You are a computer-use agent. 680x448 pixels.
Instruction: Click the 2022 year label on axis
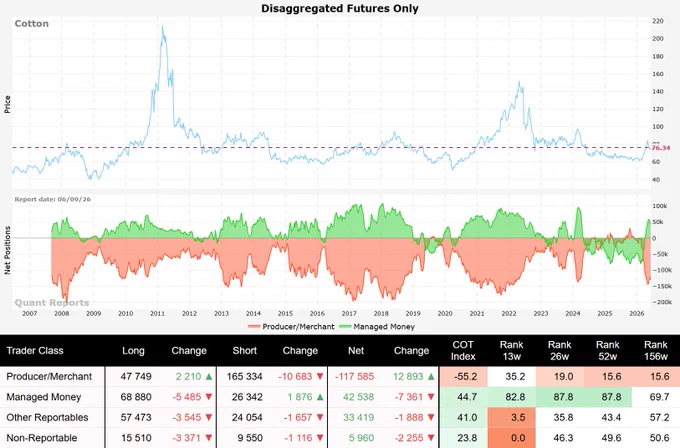[x=509, y=314]
